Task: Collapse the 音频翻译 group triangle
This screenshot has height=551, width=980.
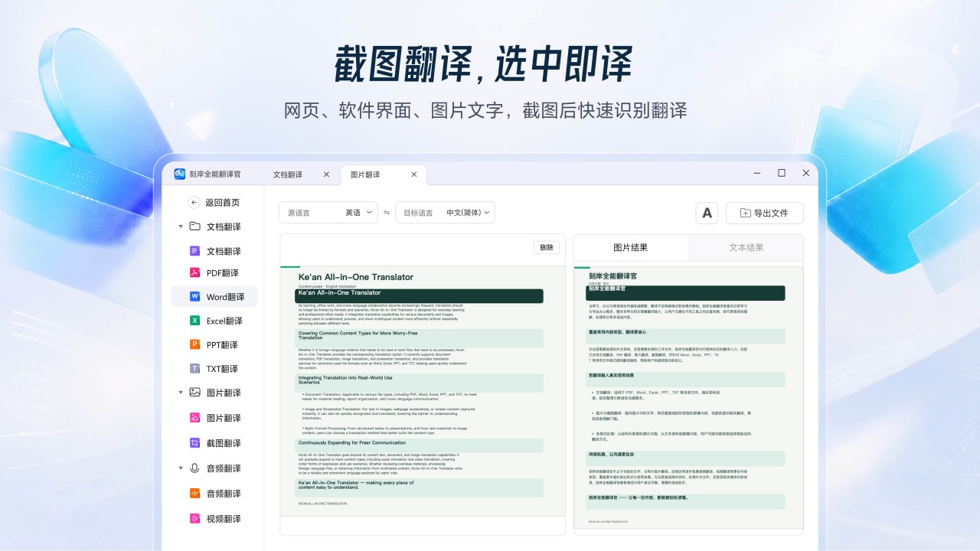Action: (x=181, y=468)
